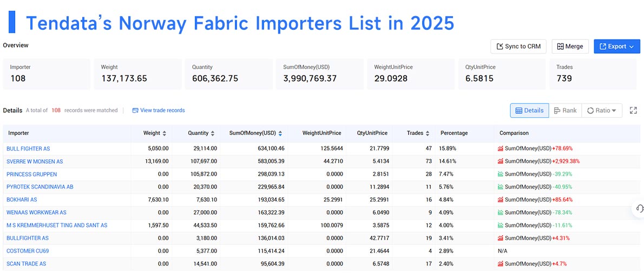Click the SumOfMoney 3,990,769.37 overview card
This screenshot has width=644, height=278.
coord(320,74)
